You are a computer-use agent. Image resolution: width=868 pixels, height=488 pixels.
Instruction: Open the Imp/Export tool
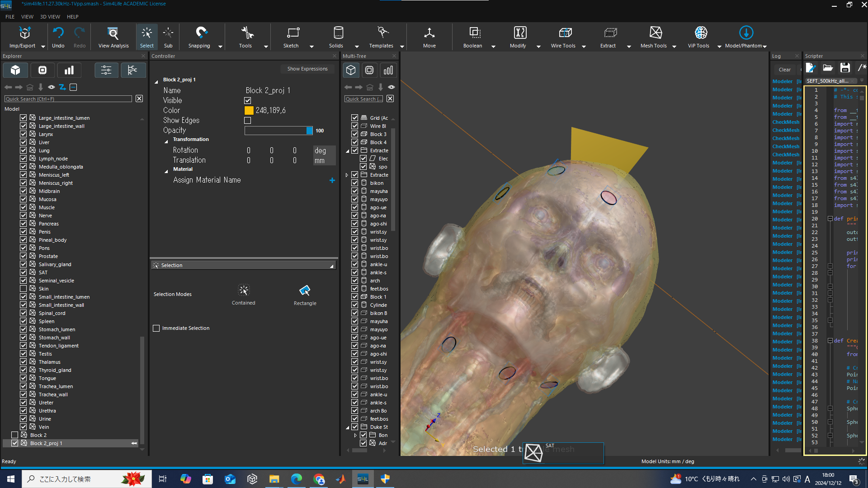coord(23,37)
